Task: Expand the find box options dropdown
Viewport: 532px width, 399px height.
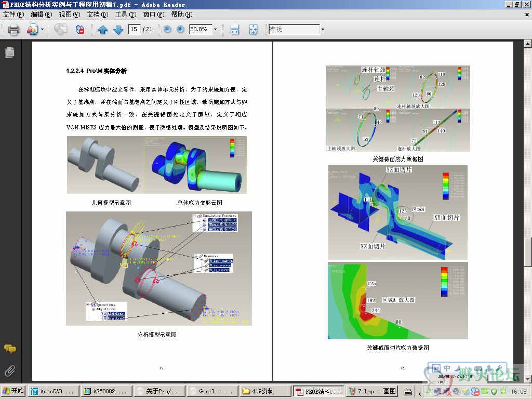Action: [323, 30]
